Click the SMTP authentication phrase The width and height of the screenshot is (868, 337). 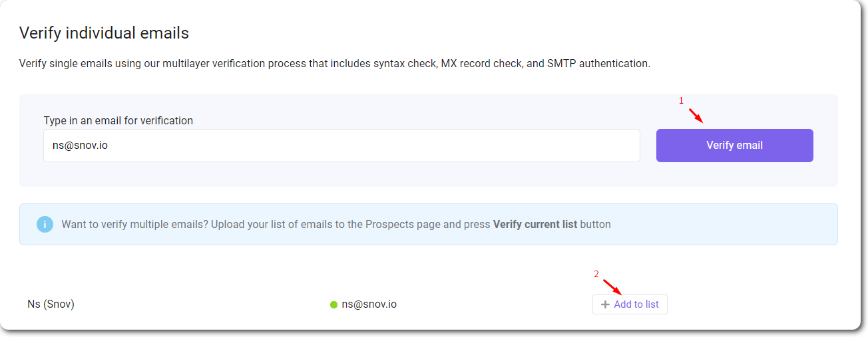pyautogui.click(x=597, y=64)
